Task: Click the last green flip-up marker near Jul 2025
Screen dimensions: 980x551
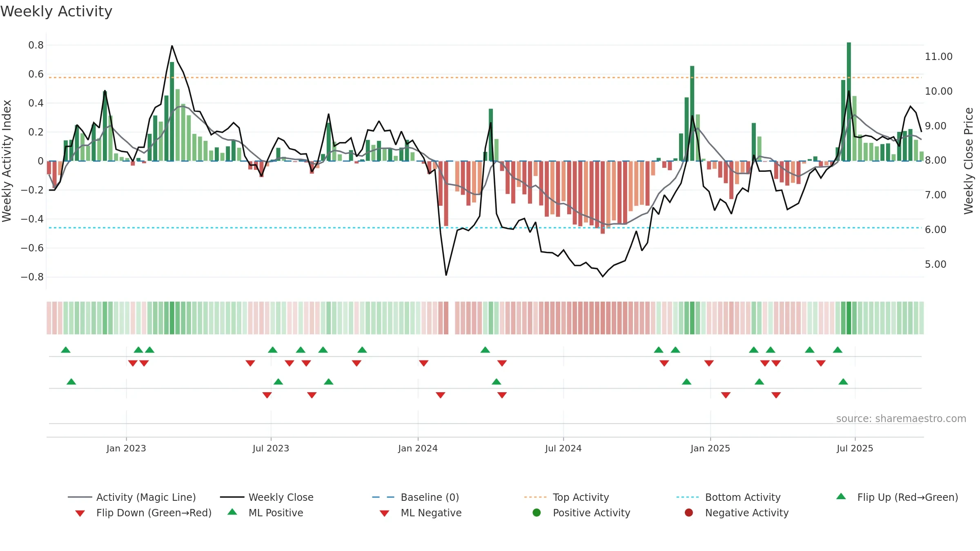Action: pyautogui.click(x=837, y=350)
